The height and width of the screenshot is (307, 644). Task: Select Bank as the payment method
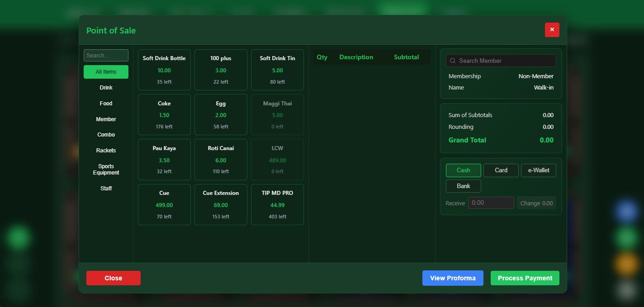click(x=463, y=186)
